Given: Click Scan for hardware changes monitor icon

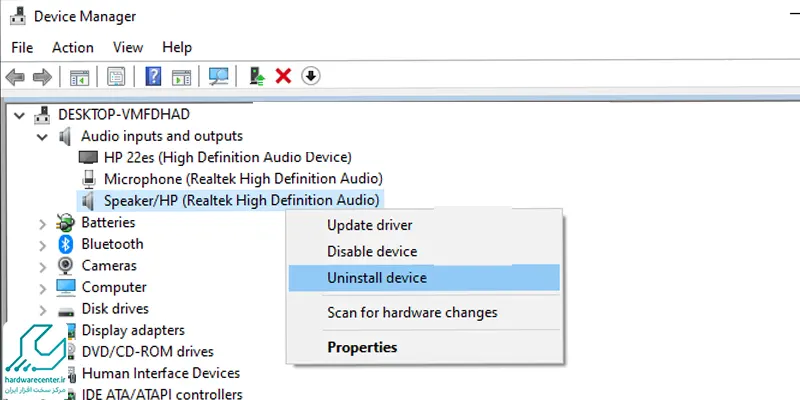Looking at the screenshot, I should (218, 76).
